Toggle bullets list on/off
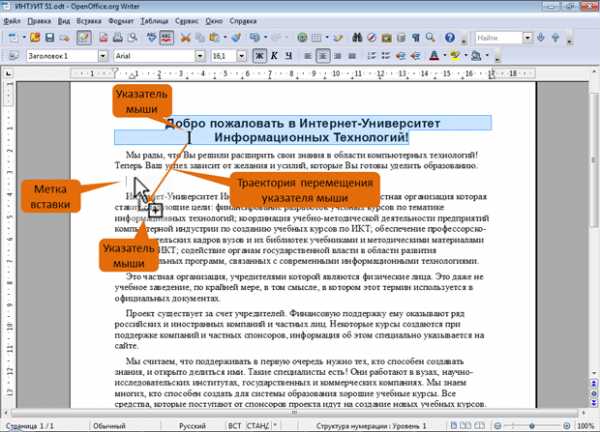 (386, 56)
